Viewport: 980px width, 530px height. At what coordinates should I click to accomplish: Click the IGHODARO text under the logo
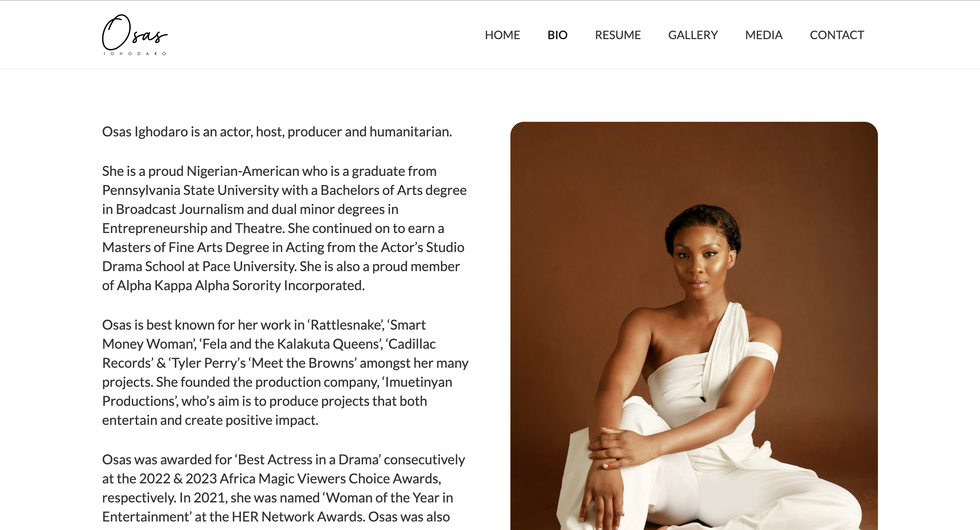click(x=135, y=54)
